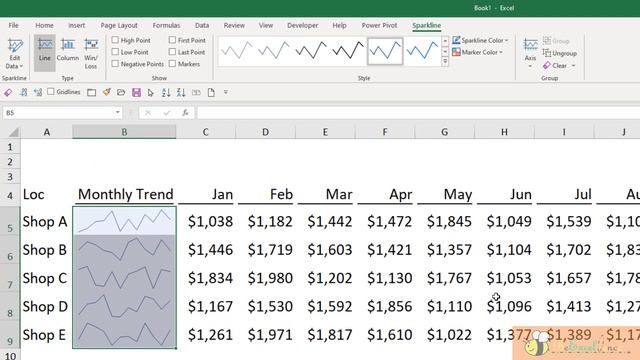640x360 pixels.
Task: Click the Axis icon in Group section
Action: click(530, 44)
